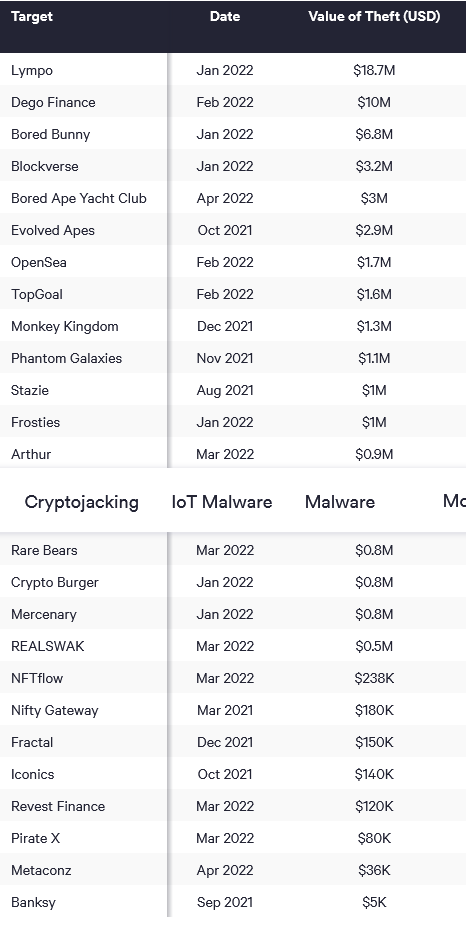Screen dimensions: 466x929
Task: Select the Revest Finance target cell
Action: click(x=58, y=806)
